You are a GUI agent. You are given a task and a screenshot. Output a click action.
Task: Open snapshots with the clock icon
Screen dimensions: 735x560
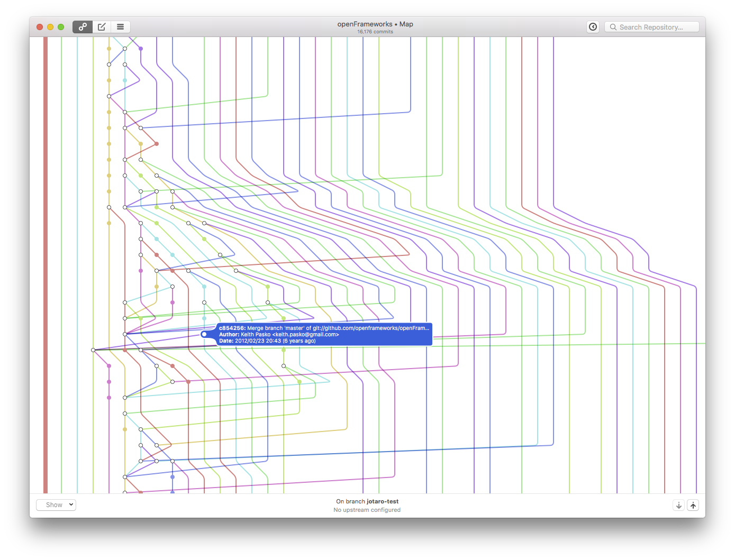(593, 27)
